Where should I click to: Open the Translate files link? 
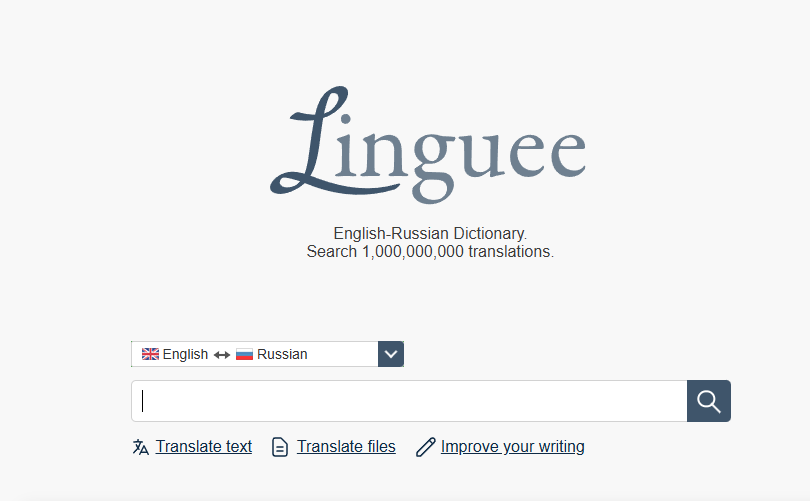346,446
